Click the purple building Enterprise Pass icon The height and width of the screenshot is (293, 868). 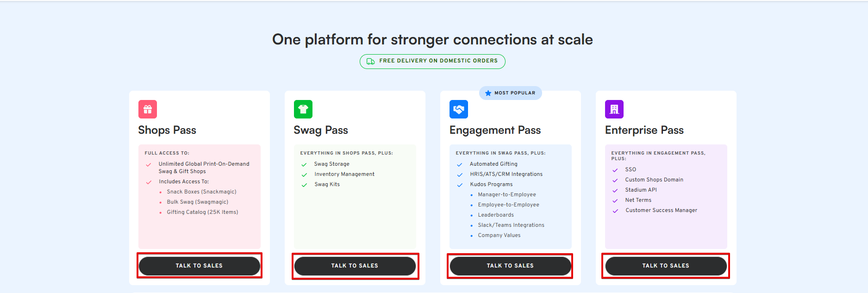pyautogui.click(x=614, y=109)
